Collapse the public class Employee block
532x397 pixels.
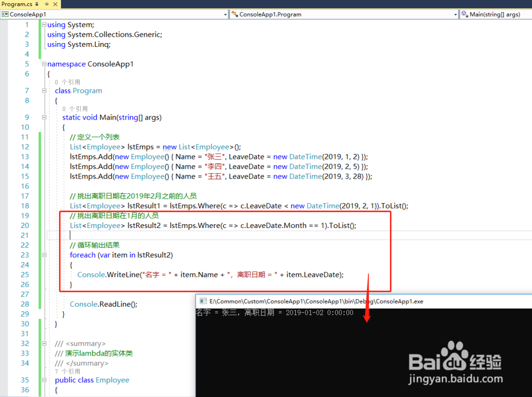tap(44, 380)
